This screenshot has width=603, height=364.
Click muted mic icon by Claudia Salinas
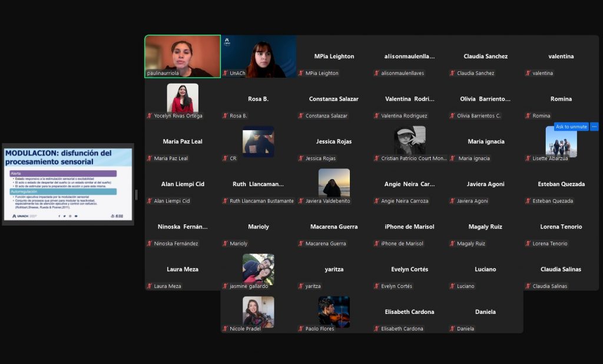[528, 286]
